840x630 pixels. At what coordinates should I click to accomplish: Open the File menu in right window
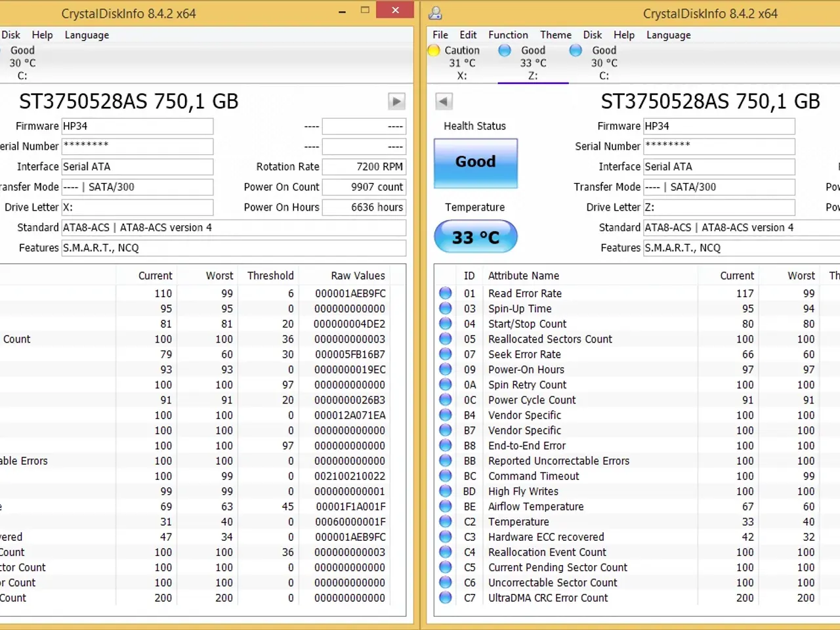click(440, 35)
